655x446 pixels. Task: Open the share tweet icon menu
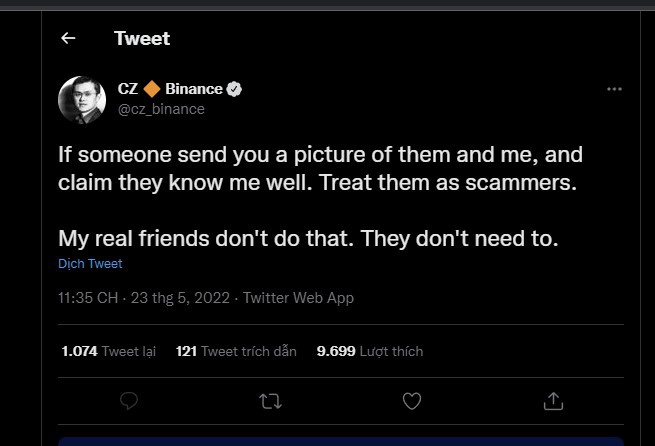[552, 400]
